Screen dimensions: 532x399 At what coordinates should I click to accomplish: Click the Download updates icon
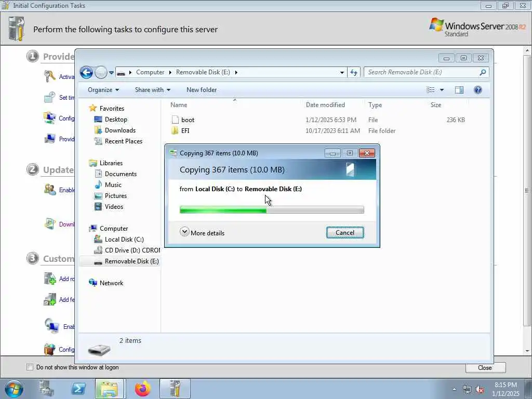tap(50, 224)
